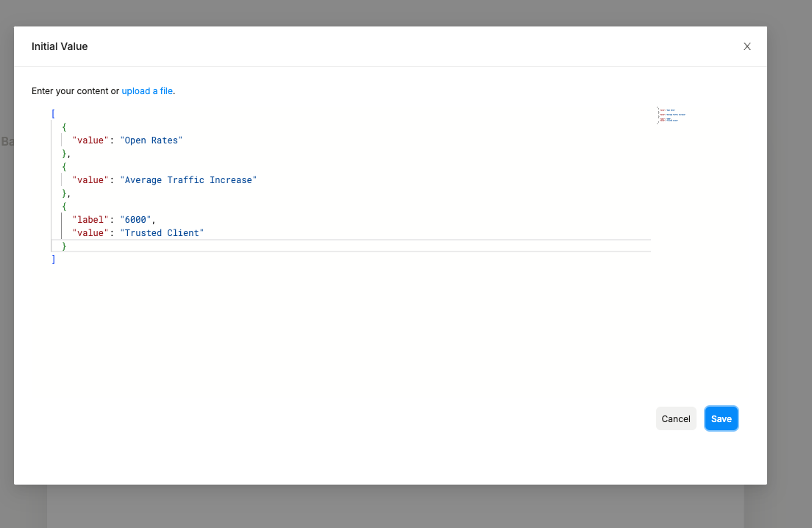Image resolution: width=812 pixels, height=528 pixels.
Task: Click the opening brace above the Open Rates line
Action: click(65, 127)
